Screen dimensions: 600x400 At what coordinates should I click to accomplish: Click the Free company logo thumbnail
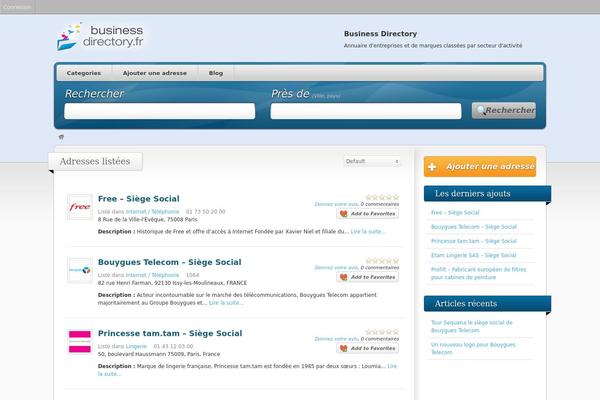80,207
